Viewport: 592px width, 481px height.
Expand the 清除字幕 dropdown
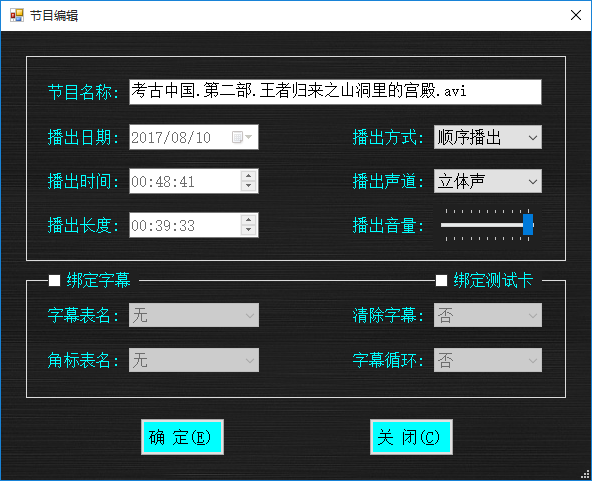click(488, 315)
